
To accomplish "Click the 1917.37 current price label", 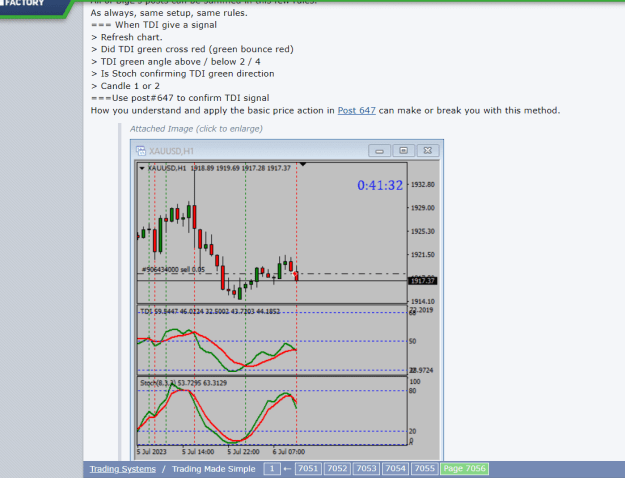I will (x=423, y=281).
